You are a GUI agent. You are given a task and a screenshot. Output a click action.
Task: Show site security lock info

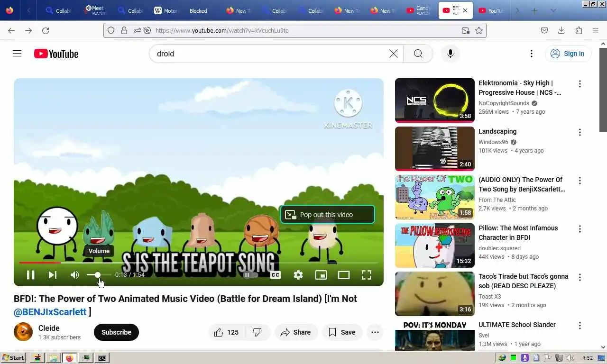124,30
